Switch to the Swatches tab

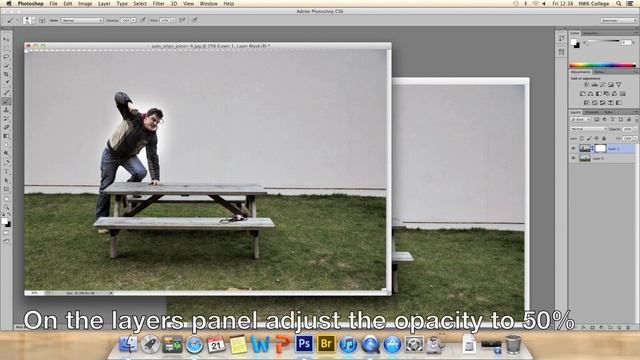coord(590,33)
